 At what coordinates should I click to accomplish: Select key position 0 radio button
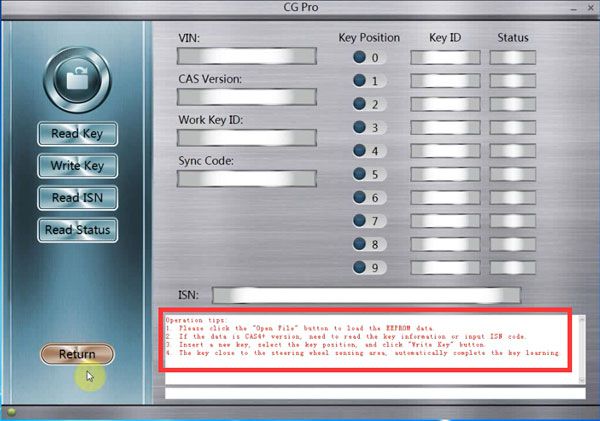coord(358,58)
